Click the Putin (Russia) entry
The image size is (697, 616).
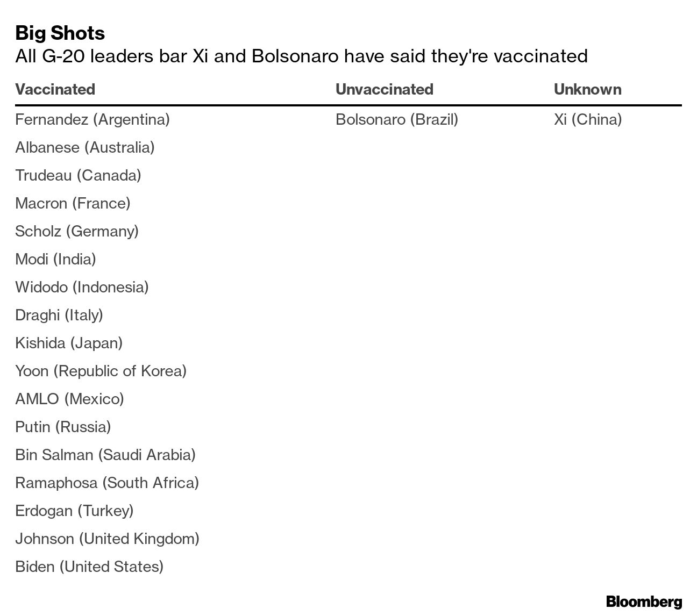pyautogui.click(x=63, y=427)
